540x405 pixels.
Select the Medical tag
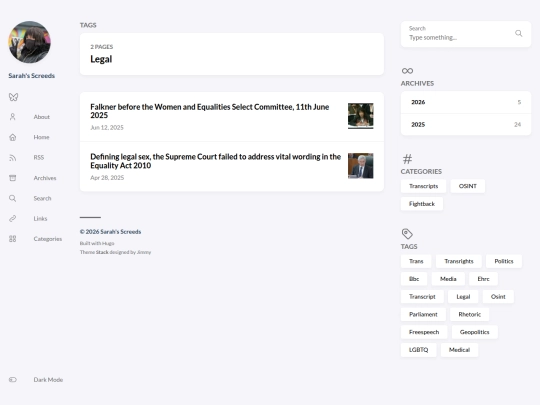tap(459, 350)
